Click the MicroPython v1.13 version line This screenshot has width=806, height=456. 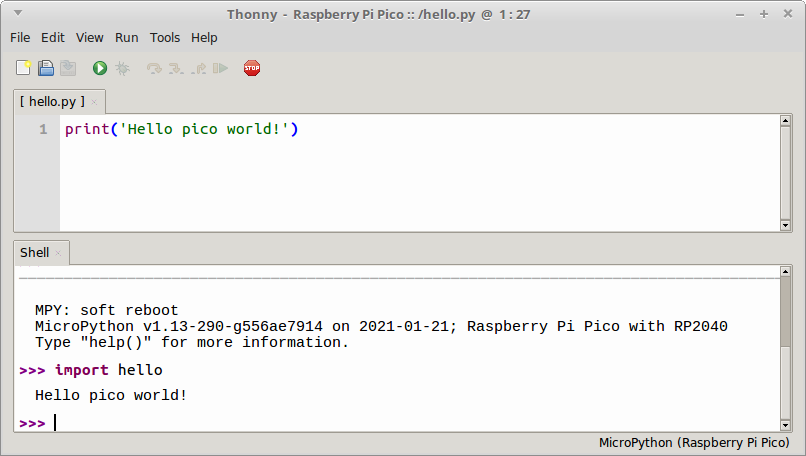click(381, 326)
